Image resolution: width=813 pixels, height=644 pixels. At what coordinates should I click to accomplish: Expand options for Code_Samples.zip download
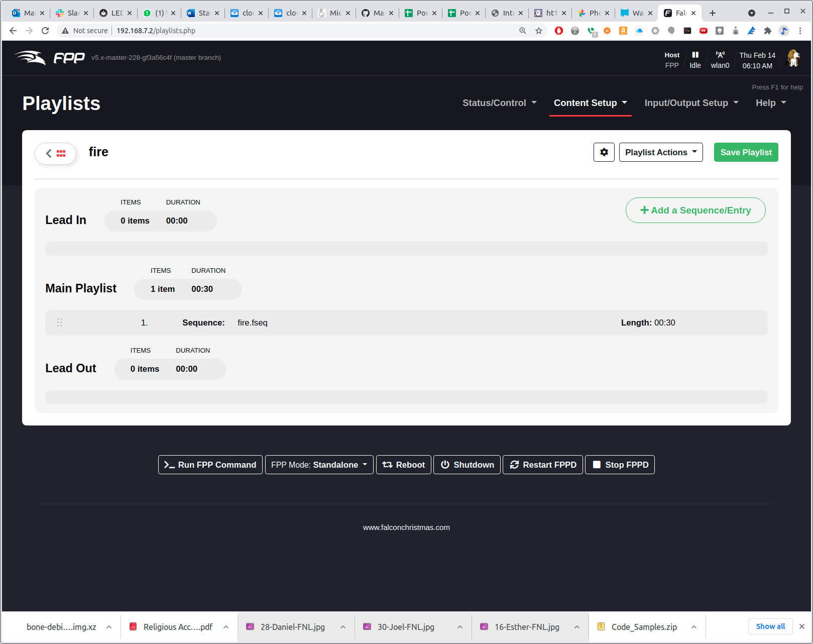pyautogui.click(x=693, y=627)
